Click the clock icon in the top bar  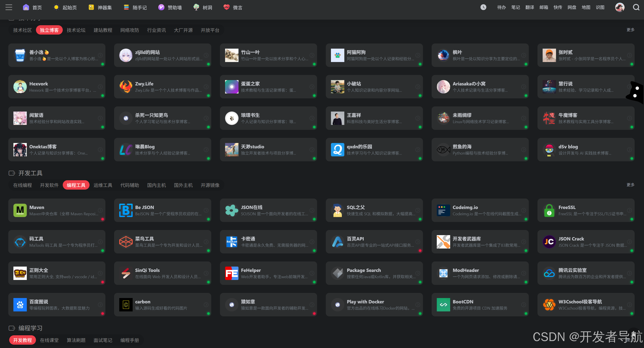[483, 7]
